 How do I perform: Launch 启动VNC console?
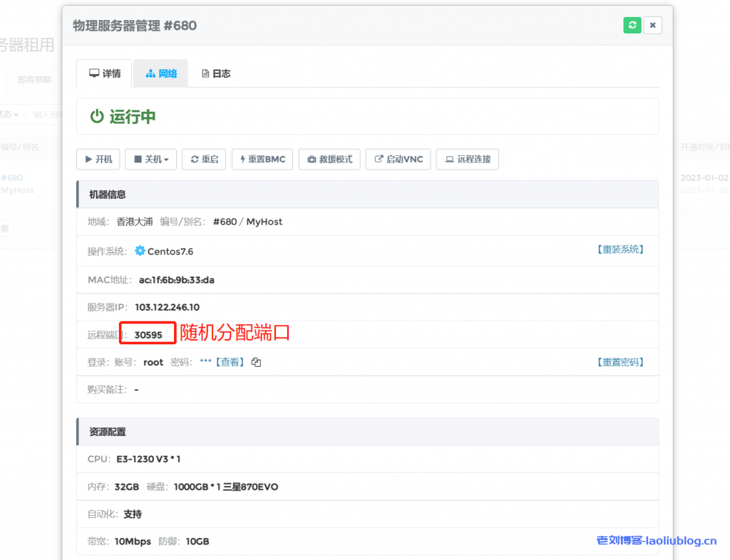399,160
